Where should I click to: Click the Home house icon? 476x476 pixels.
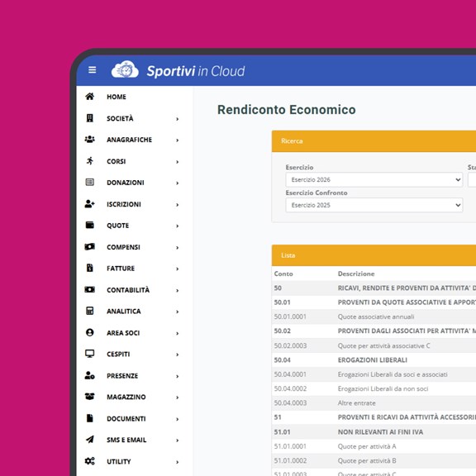[x=89, y=97]
